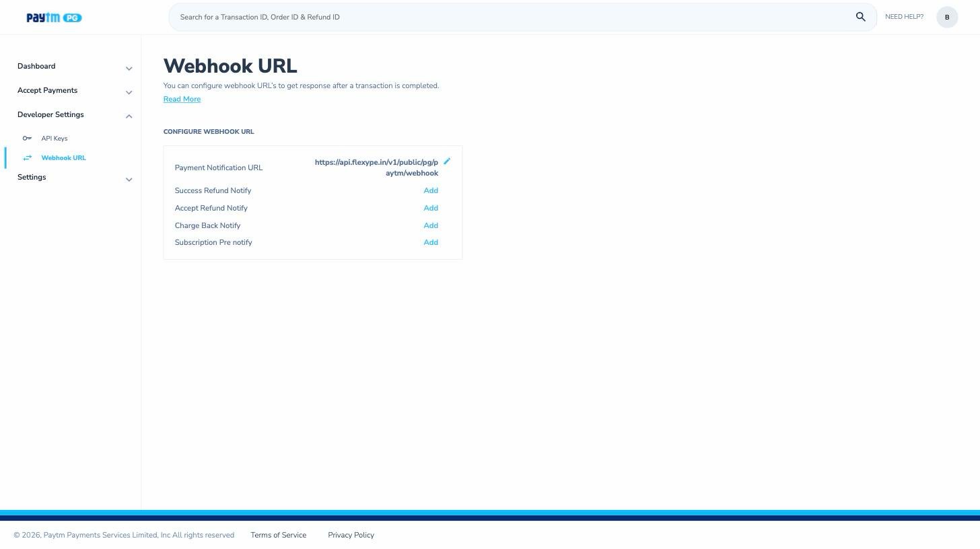Select Developer Settings in the sidebar
The height and width of the screenshot is (549, 980).
[50, 114]
